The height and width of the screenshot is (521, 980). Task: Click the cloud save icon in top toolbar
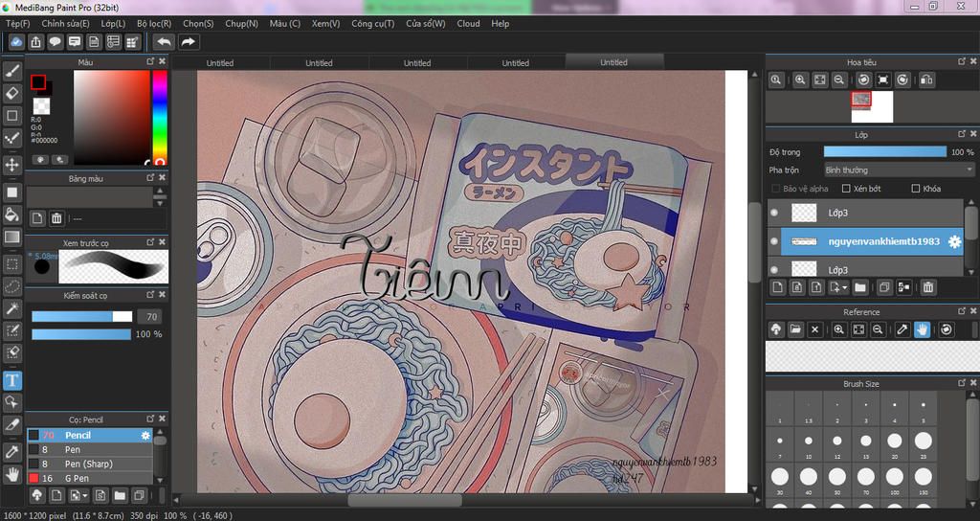[16, 42]
